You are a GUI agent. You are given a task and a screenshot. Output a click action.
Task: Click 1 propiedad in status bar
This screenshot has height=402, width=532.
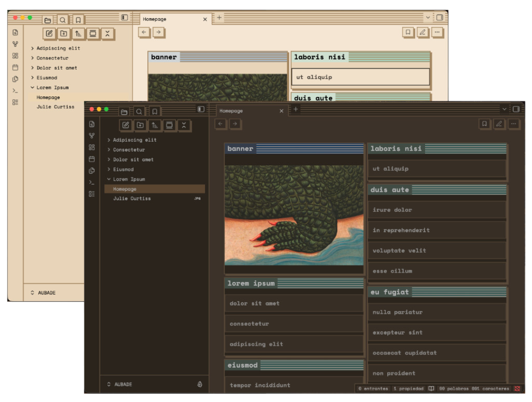click(x=408, y=388)
